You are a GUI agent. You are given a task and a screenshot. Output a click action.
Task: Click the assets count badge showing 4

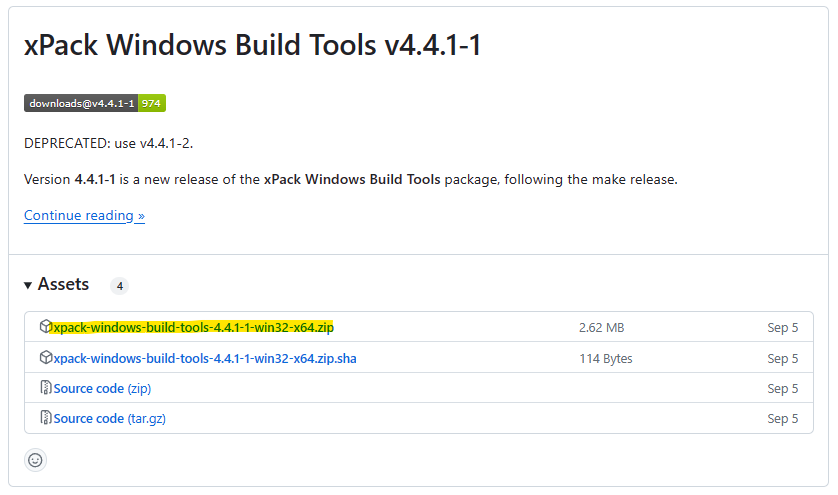click(x=120, y=286)
